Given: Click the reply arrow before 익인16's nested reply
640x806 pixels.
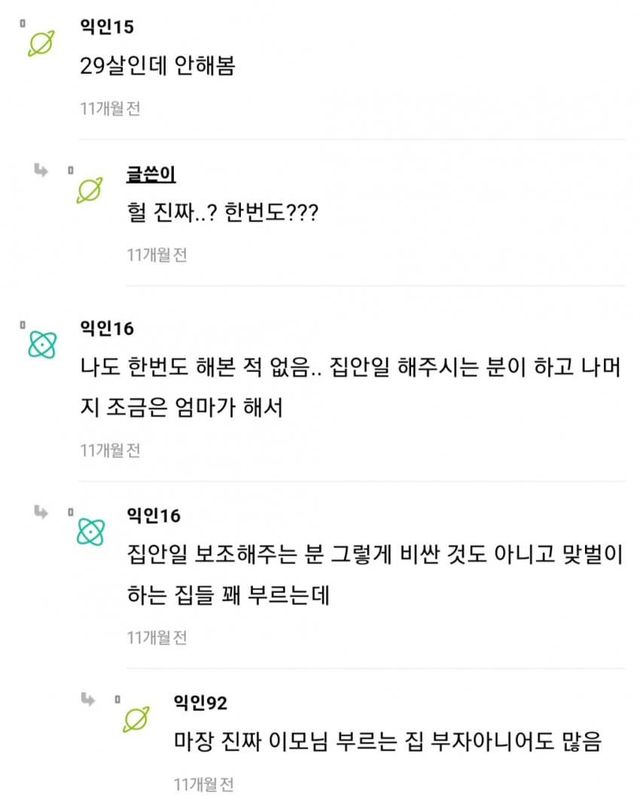Looking at the screenshot, I should [x=41, y=512].
